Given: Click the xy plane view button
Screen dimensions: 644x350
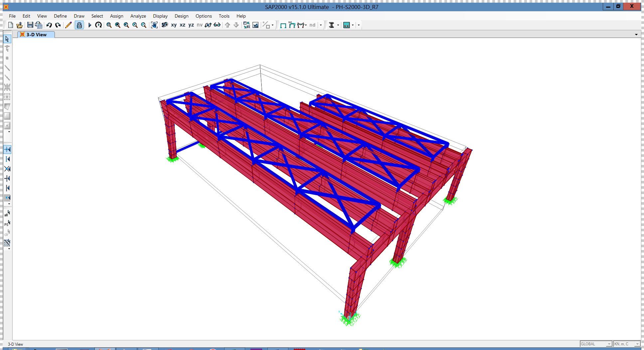Looking at the screenshot, I should (x=174, y=25).
